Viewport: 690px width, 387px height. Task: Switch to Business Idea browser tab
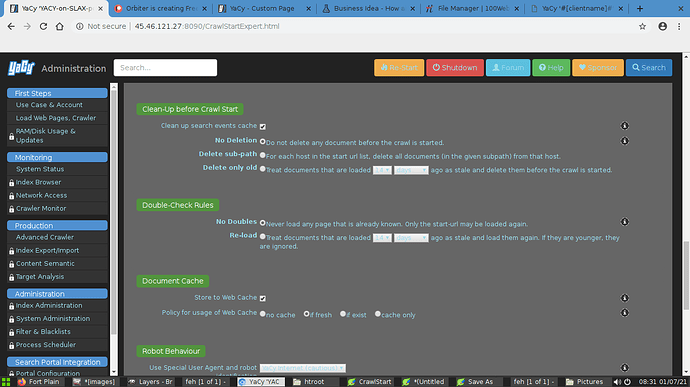point(368,8)
